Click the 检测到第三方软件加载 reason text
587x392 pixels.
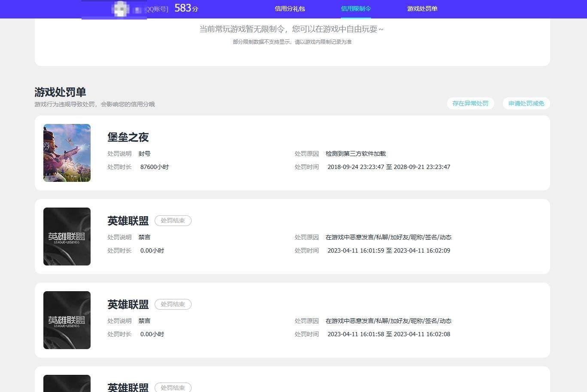[x=356, y=154]
